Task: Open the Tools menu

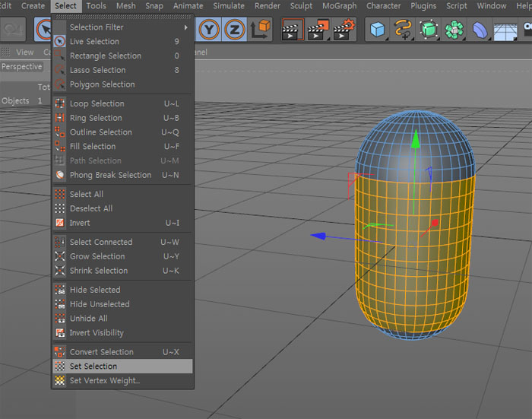Action: 96,6
